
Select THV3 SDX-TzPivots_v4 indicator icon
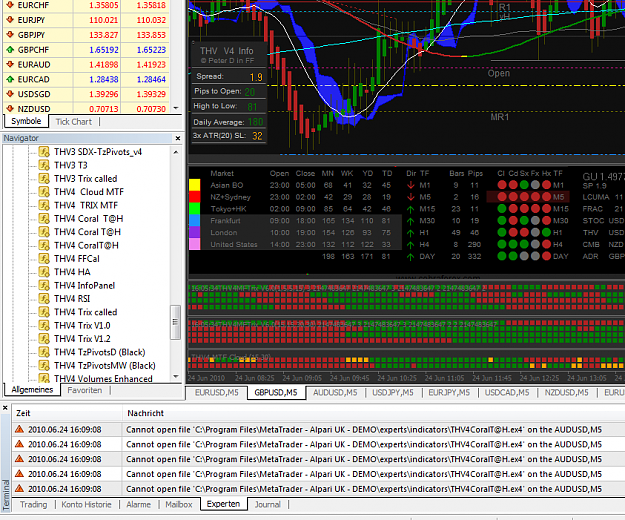[x=44, y=152]
